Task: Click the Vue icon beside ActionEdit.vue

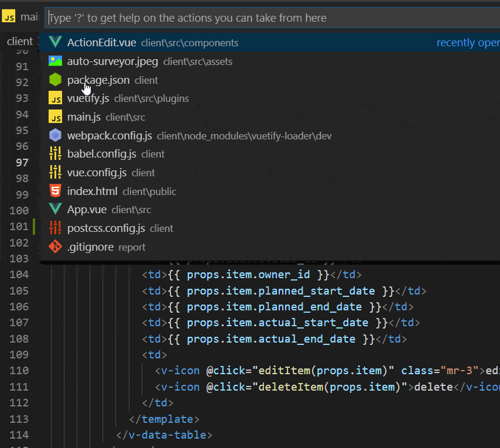Action: pos(56,42)
